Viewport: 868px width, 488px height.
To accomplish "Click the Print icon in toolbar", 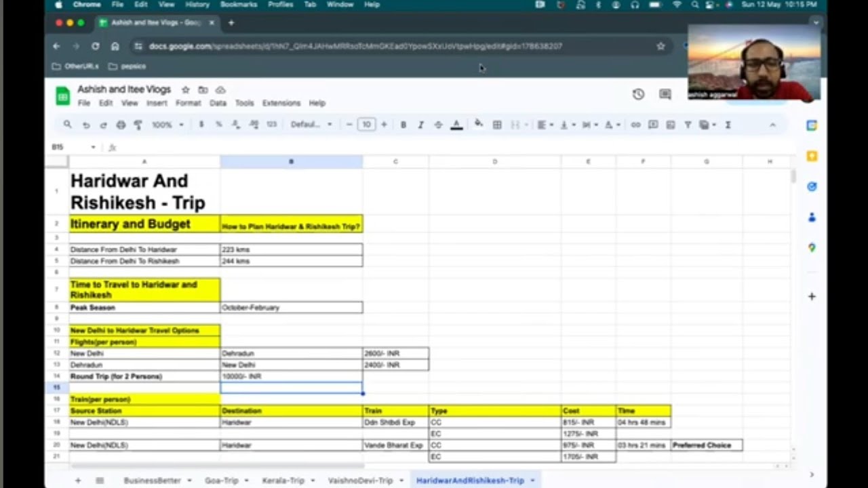I will (x=121, y=125).
